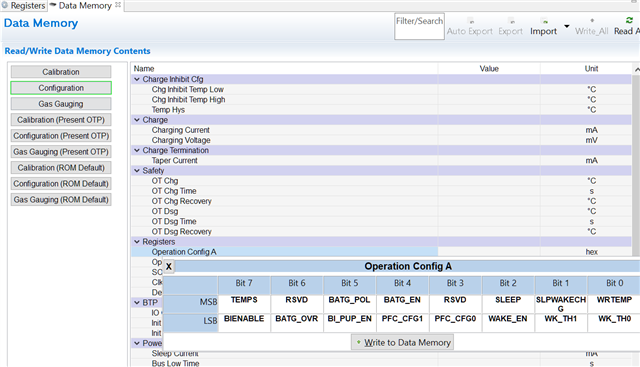Select the OT Dsg Time row
The height and width of the screenshot is (367, 640).
coord(381,221)
